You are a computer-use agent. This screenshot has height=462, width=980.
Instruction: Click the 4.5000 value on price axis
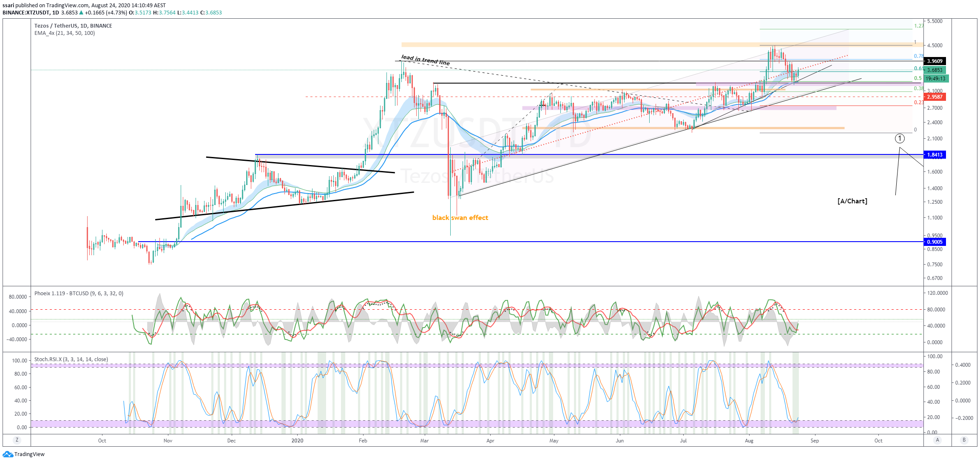[935, 46]
